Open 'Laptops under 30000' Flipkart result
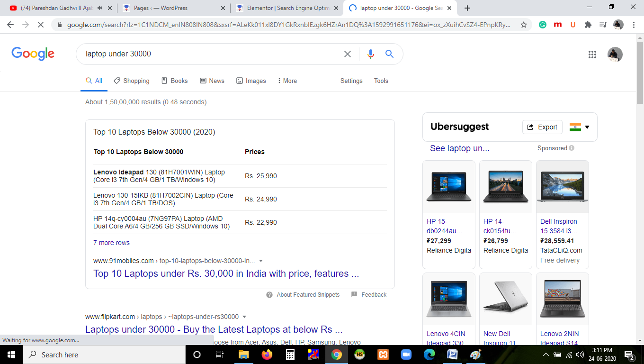The image size is (644, 364). click(214, 329)
